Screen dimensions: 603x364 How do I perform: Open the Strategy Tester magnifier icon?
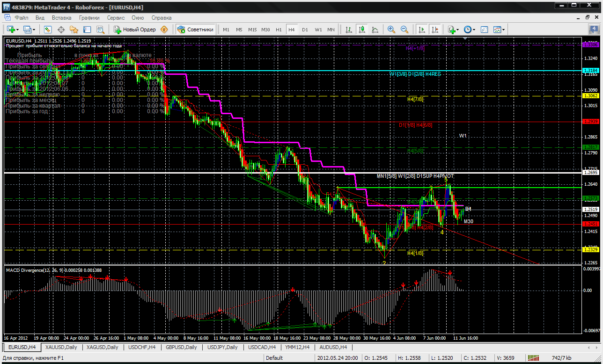coord(100,29)
